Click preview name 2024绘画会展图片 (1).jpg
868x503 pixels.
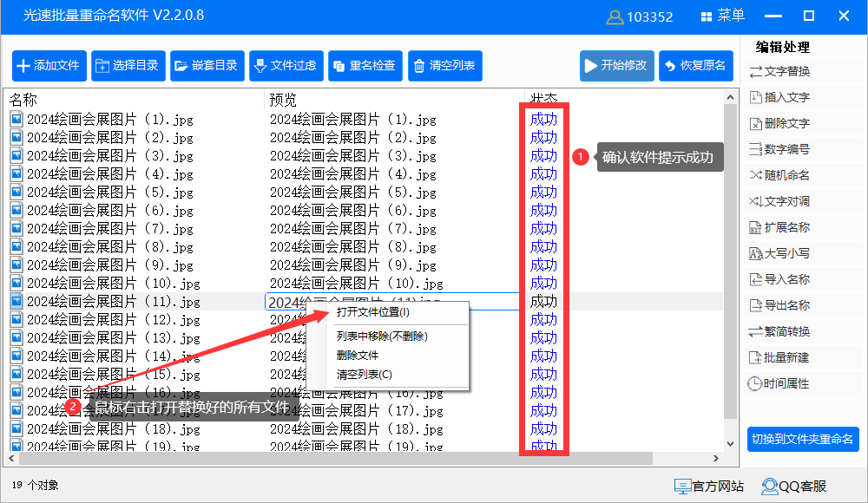(352, 120)
